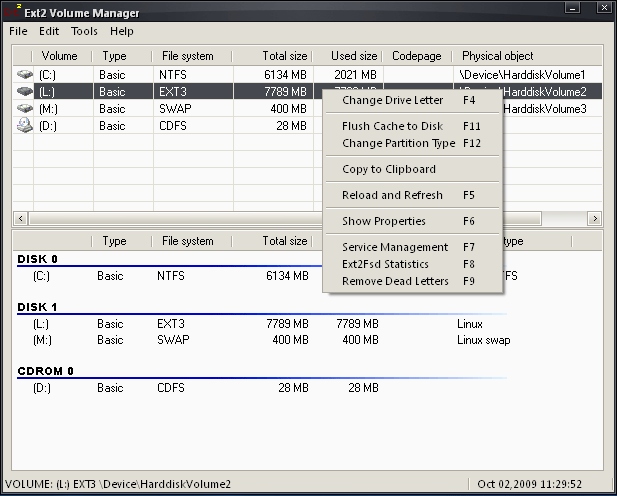Select the (C:) volume row in top list

pyautogui.click(x=307, y=74)
